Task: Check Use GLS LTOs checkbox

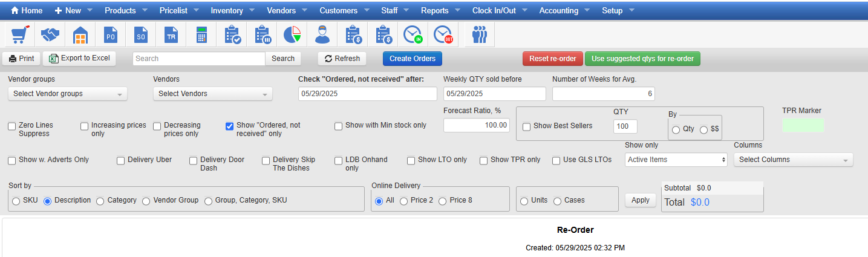Action: click(556, 161)
